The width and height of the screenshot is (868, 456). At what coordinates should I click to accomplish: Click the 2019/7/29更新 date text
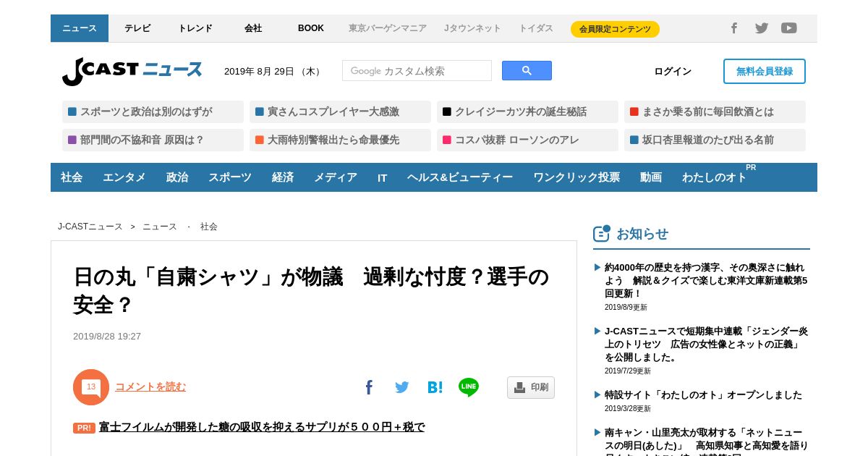click(x=627, y=371)
